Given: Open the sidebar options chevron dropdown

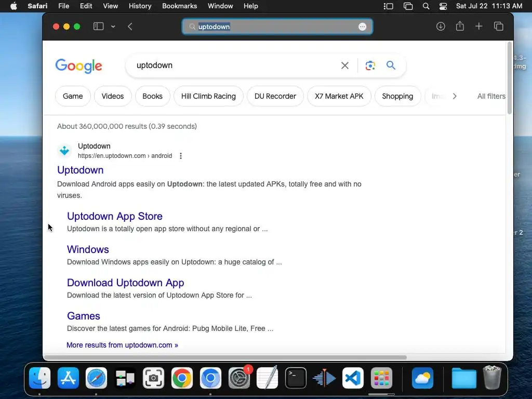Looking at the screenshot, I should 113,26.
